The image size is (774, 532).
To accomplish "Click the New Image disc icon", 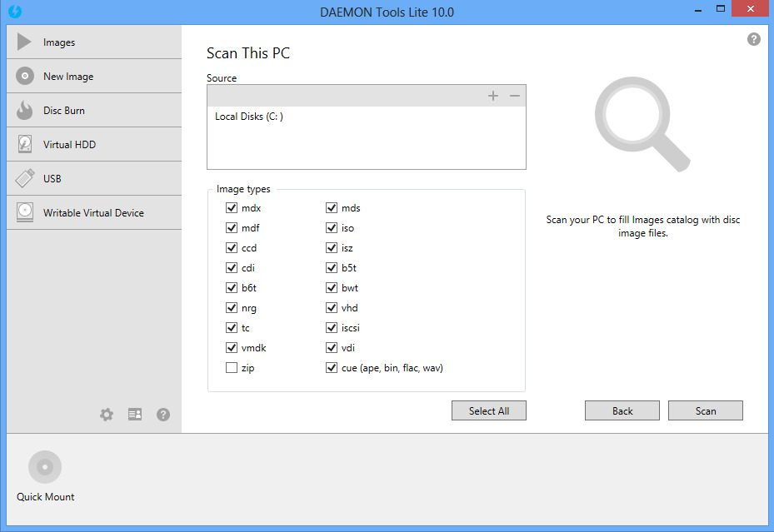I will click(25, 77).
